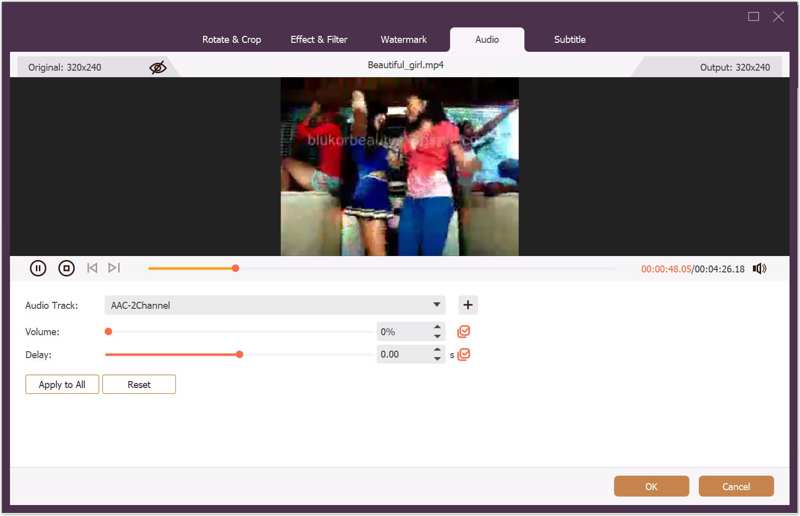Increase volume with the up arrow
The image size is (800, 516).
437,327
